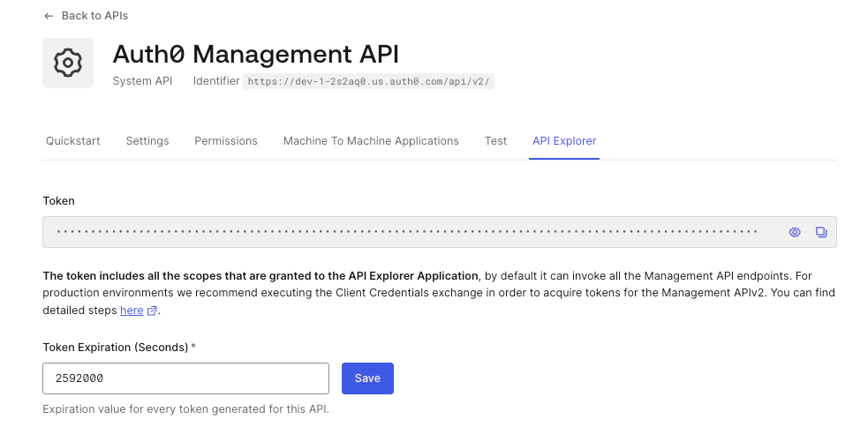This screenshot has height=427, width=868.
Task: Open the Permissions tab
Action: [226, 141]
